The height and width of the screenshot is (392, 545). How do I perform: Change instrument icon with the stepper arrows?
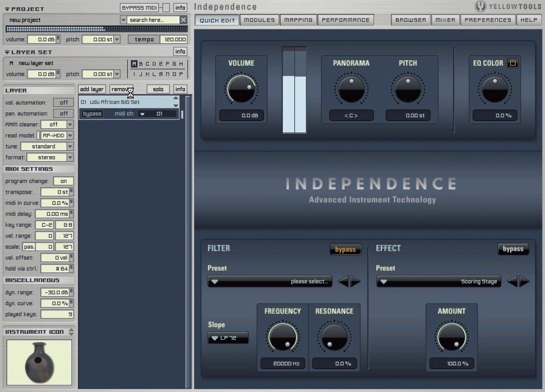point(71,332)
